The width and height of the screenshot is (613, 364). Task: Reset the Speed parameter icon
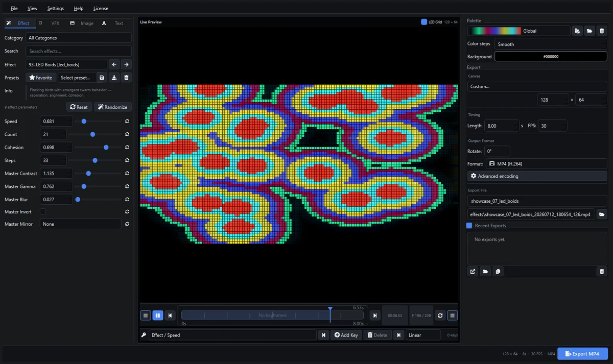point(127,122)
